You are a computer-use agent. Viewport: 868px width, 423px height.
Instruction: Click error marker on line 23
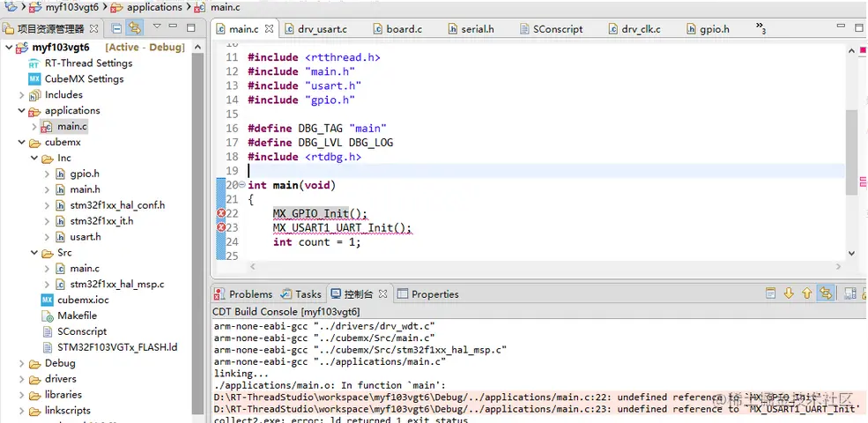tap(221, 227)
